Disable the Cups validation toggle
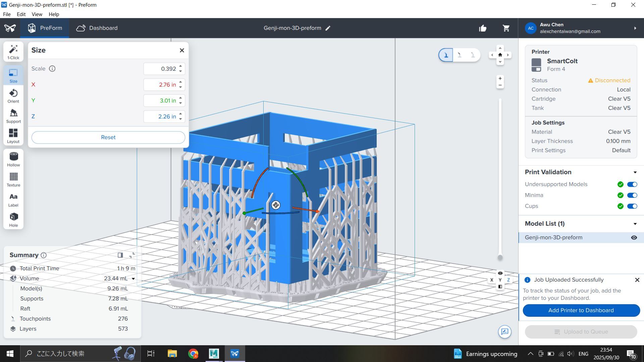The height and width of the screenshot is (362, 644). pyautogui.click(x=632, y=206)
